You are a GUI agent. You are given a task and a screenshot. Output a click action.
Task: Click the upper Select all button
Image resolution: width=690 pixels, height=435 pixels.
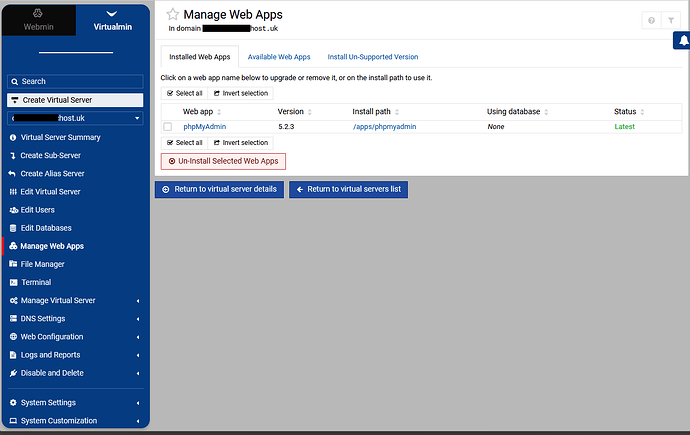point(184,93)
